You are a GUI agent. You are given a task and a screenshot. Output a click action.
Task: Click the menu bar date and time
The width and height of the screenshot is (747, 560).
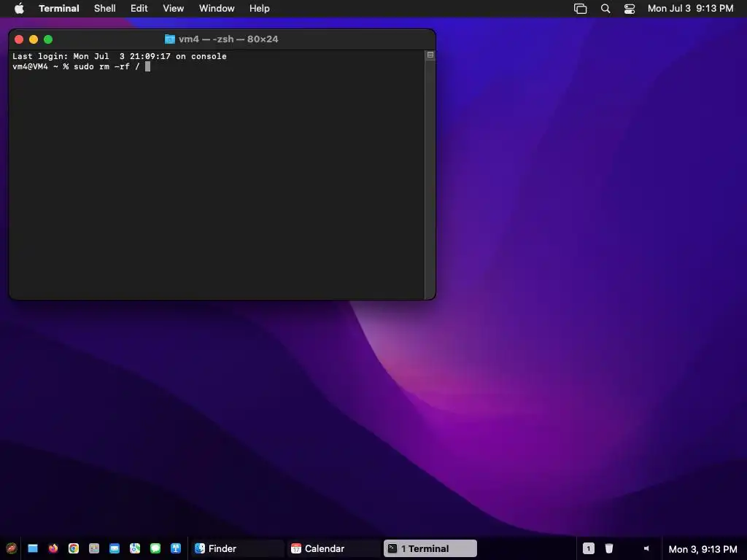(690, 9)
